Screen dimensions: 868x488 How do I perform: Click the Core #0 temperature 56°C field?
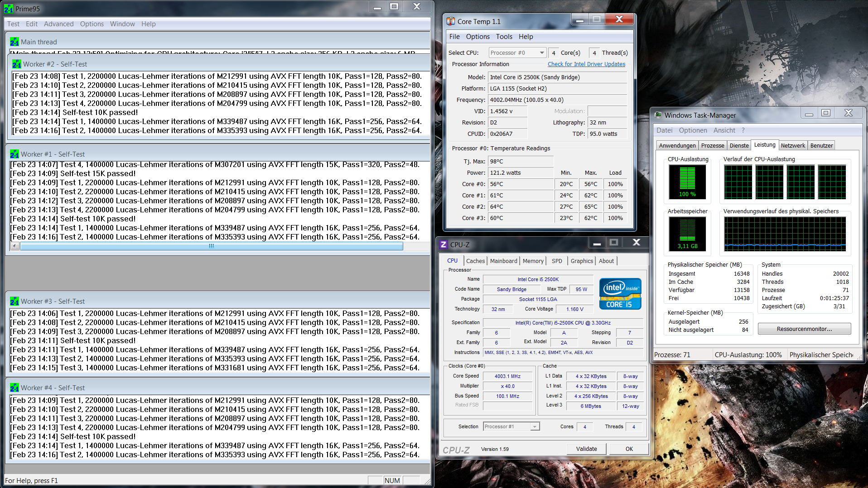[521, 184]
